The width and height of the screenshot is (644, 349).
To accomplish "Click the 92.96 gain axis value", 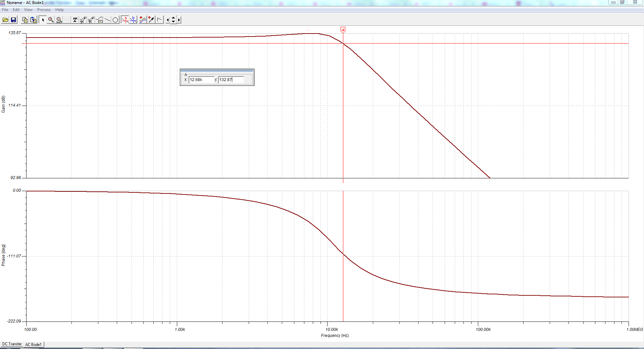I will [x=16, y=178].
